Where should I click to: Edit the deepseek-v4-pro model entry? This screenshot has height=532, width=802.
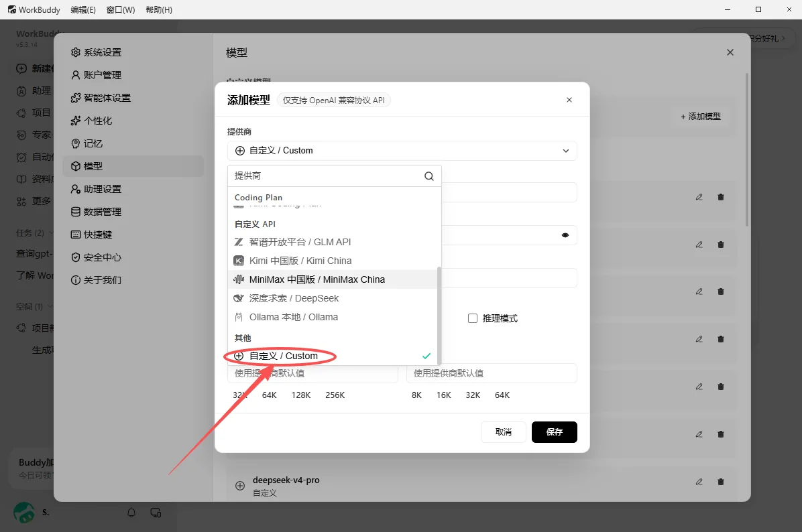tap(699, 481)
